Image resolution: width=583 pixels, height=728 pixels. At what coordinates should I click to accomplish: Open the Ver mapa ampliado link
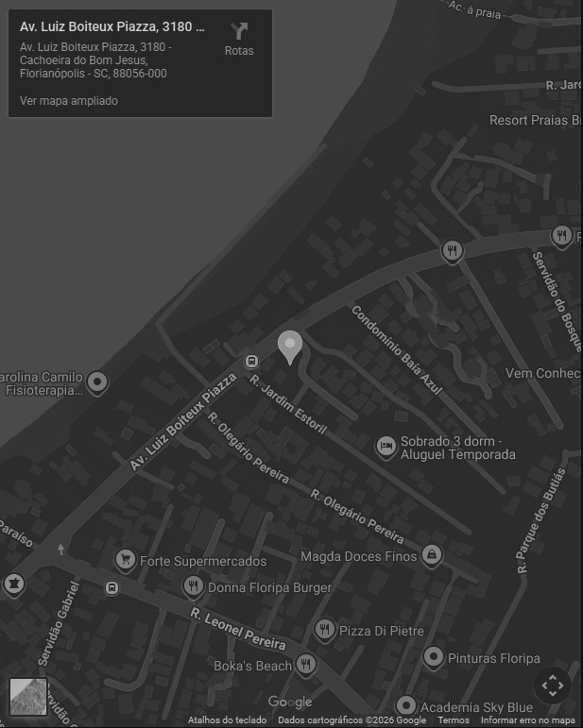69,101
